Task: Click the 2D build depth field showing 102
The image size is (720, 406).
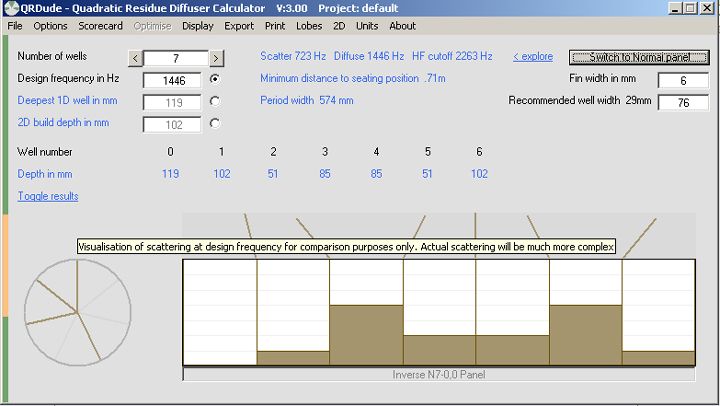Action: [x=172, y=124]
